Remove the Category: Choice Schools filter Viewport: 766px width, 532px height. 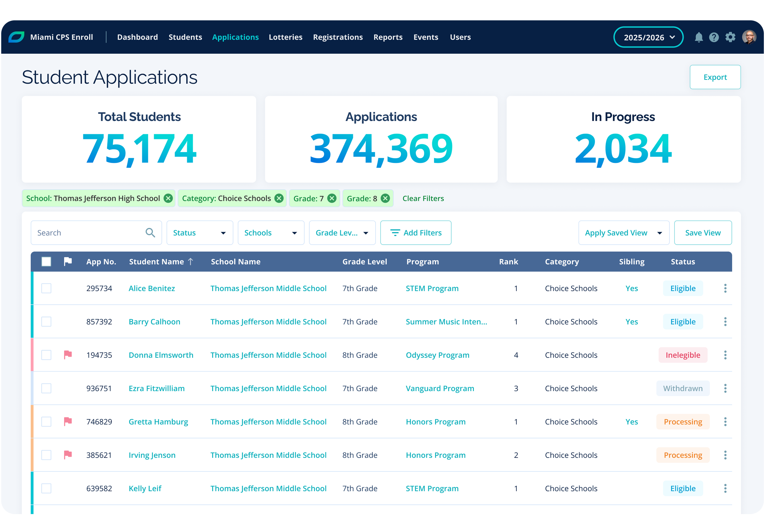pyautogui.click(x=279, y=198)
